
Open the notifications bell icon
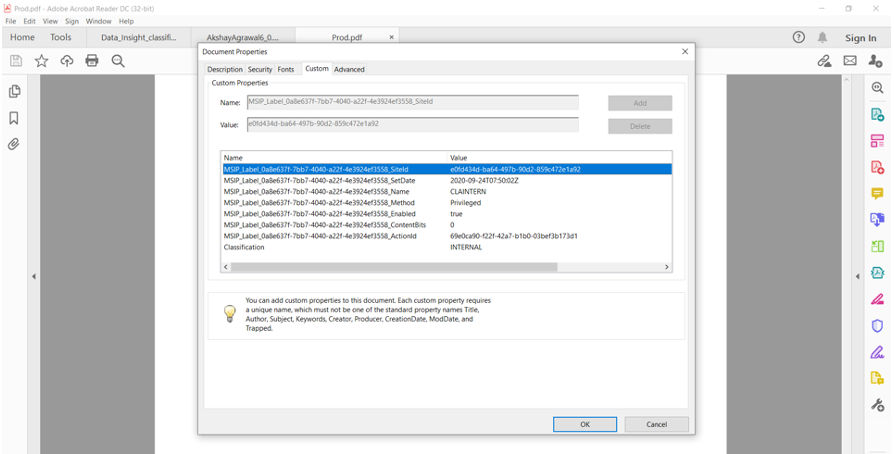[822, 38]
